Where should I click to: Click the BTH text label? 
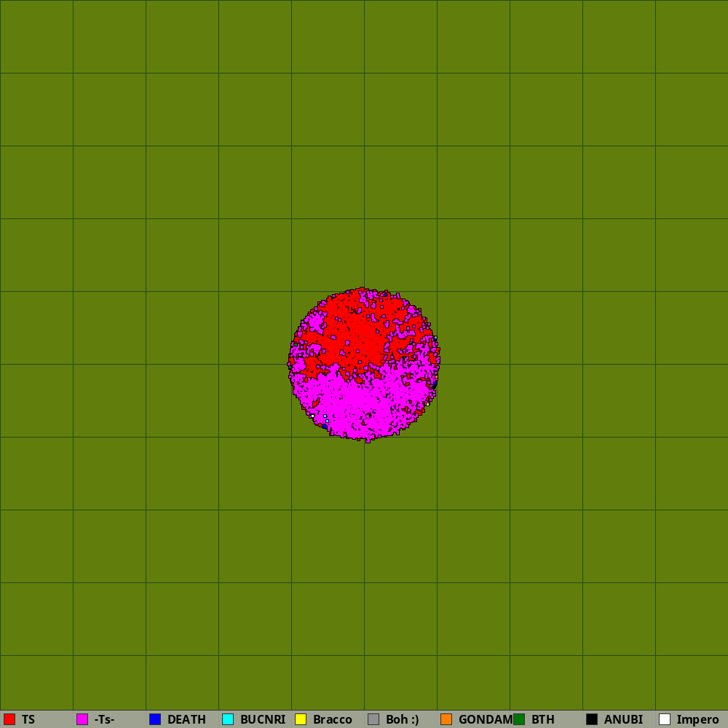coord(543,719)
